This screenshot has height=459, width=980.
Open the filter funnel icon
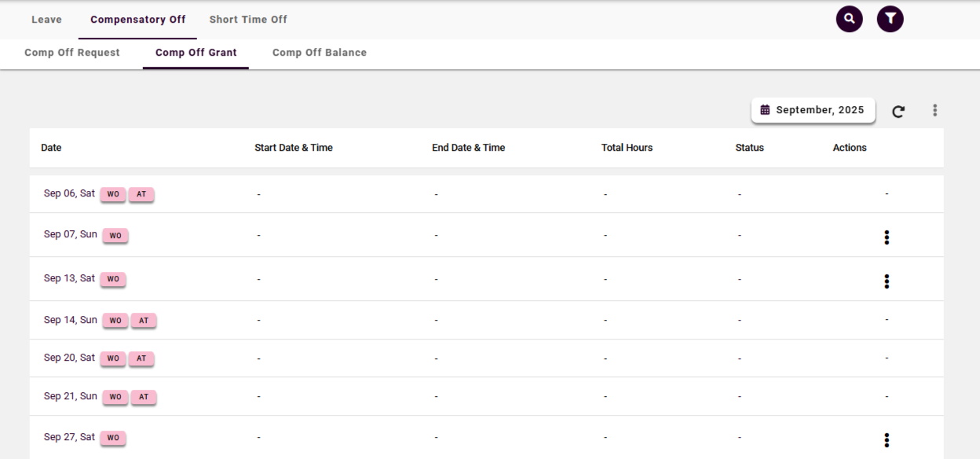(x=890, y=19)
